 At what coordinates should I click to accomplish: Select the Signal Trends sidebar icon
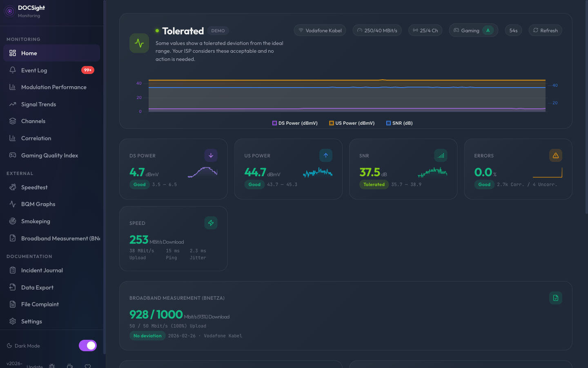pyautogui.click(x=13, y=104)
